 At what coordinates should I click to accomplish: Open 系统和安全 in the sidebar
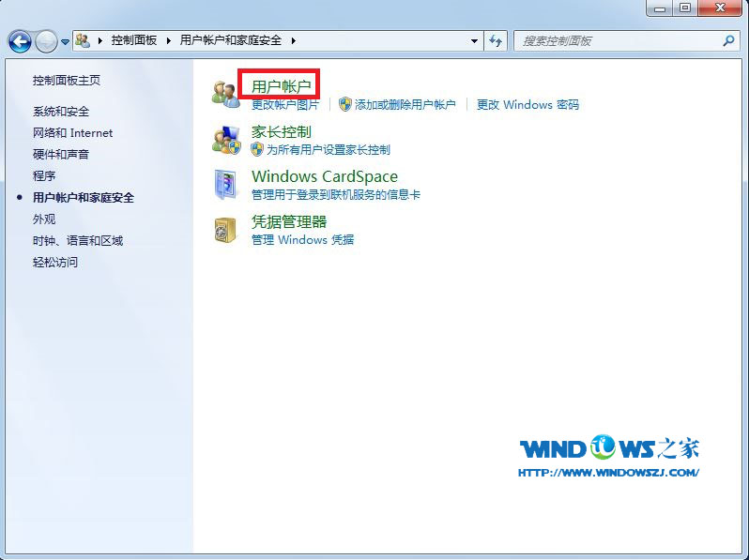pos(61,112)
